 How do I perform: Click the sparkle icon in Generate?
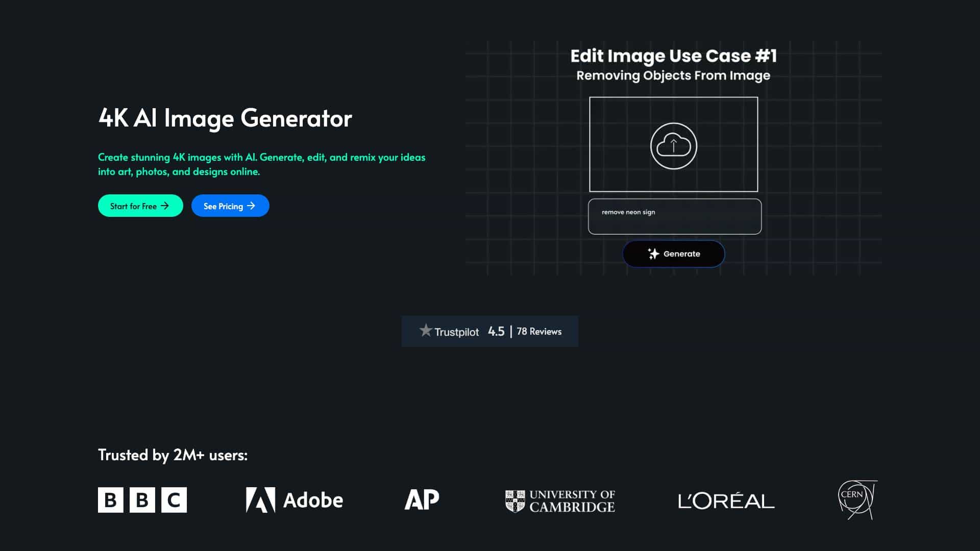click(653, 254)
